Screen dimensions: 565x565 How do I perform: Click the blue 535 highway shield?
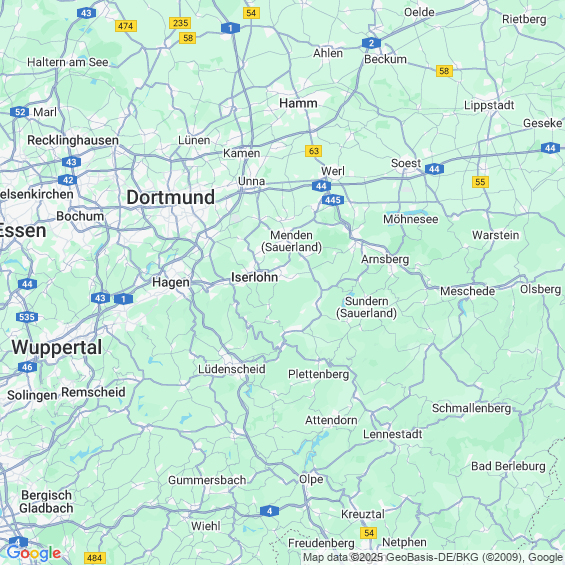[27, 317]
